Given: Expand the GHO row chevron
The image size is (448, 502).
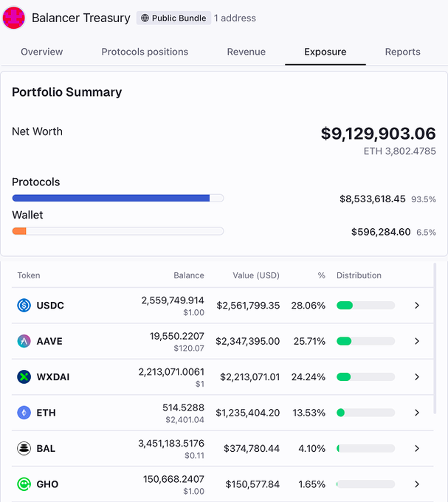Looking at the screenshot, I should point(417,484).
